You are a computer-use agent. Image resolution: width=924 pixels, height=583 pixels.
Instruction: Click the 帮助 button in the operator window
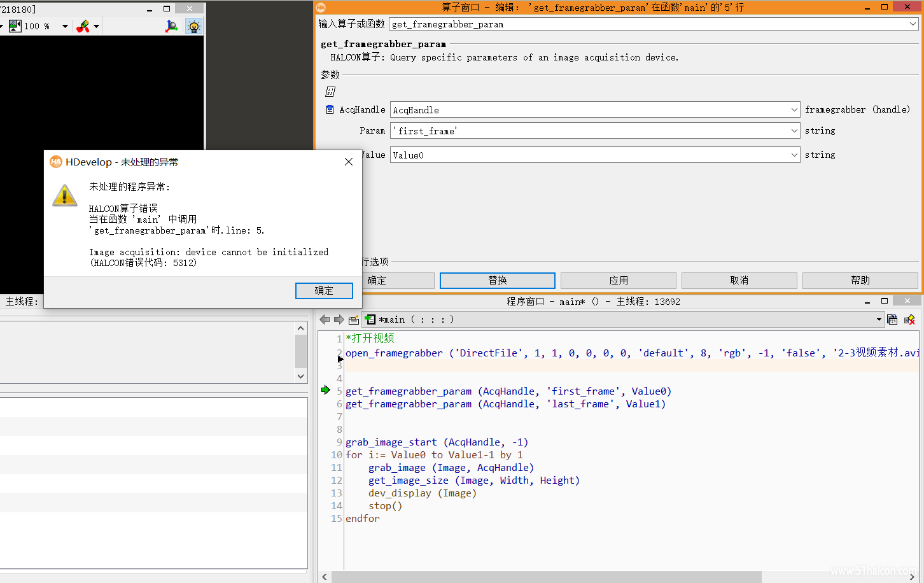click(x=860, y=281)
